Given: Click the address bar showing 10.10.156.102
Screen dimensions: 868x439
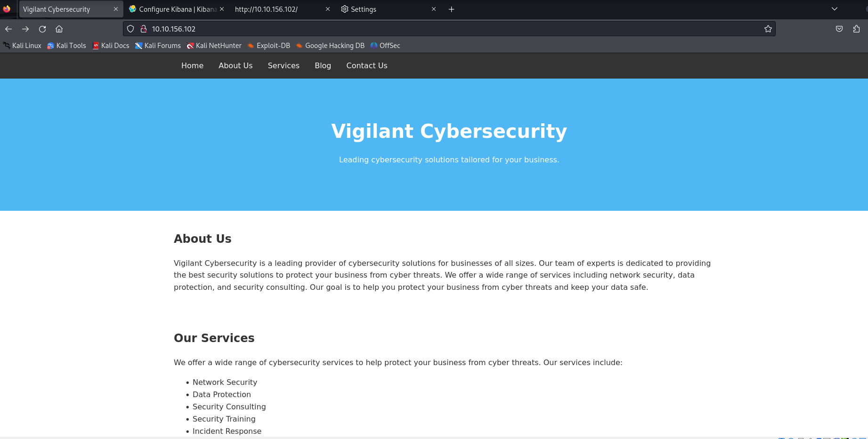Looking at the screenshot, I should tap(424, 29).
